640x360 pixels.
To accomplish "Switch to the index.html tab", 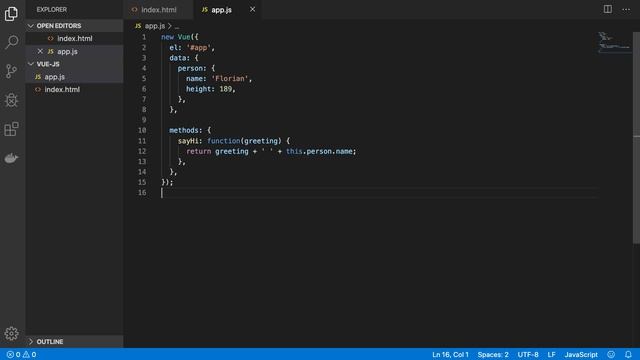I will point(158,9).
